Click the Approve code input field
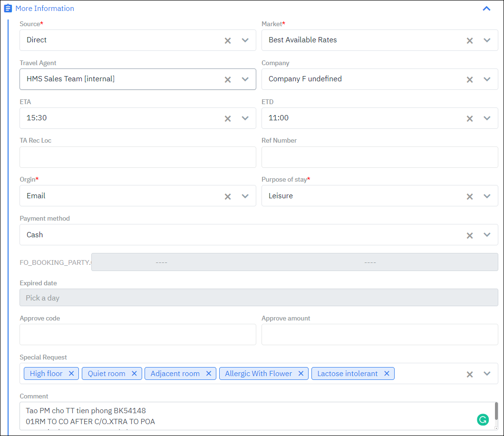The height and width of the screenshot is (436, 504). click(137, 335)
